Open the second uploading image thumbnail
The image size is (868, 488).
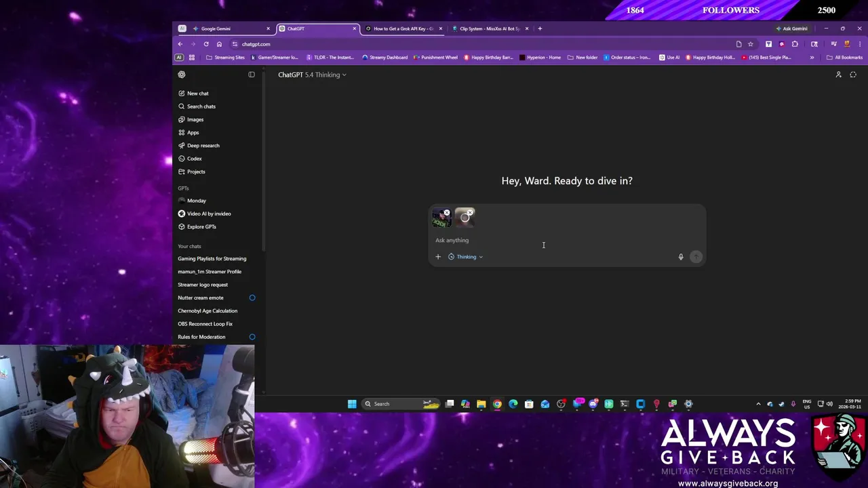click(x=464, y=218)
